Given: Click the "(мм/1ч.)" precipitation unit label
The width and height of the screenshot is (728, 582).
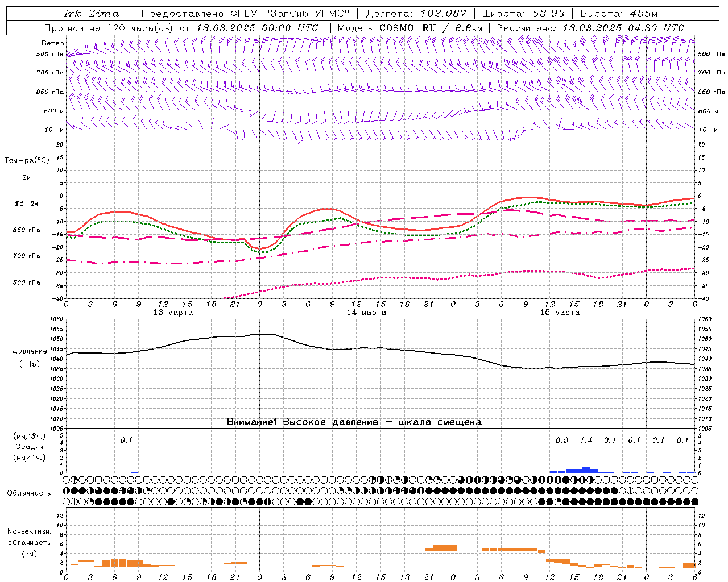Looking at the screenshot, I should pyautogui.click(x=29, y=458).
